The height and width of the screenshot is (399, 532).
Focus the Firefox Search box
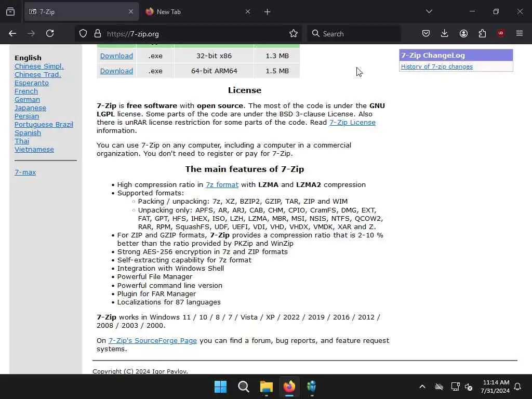click(x=354, y=34)
